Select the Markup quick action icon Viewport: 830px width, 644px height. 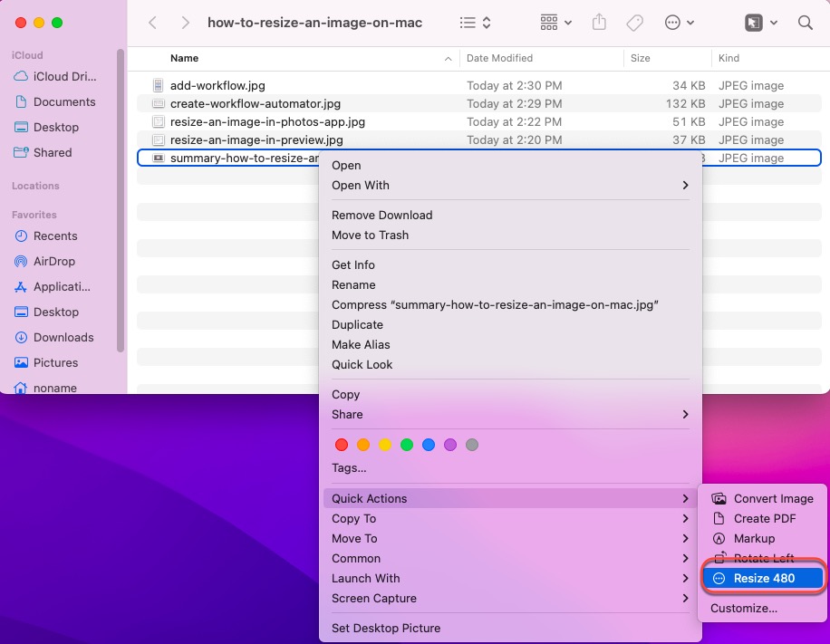[719, 538]
